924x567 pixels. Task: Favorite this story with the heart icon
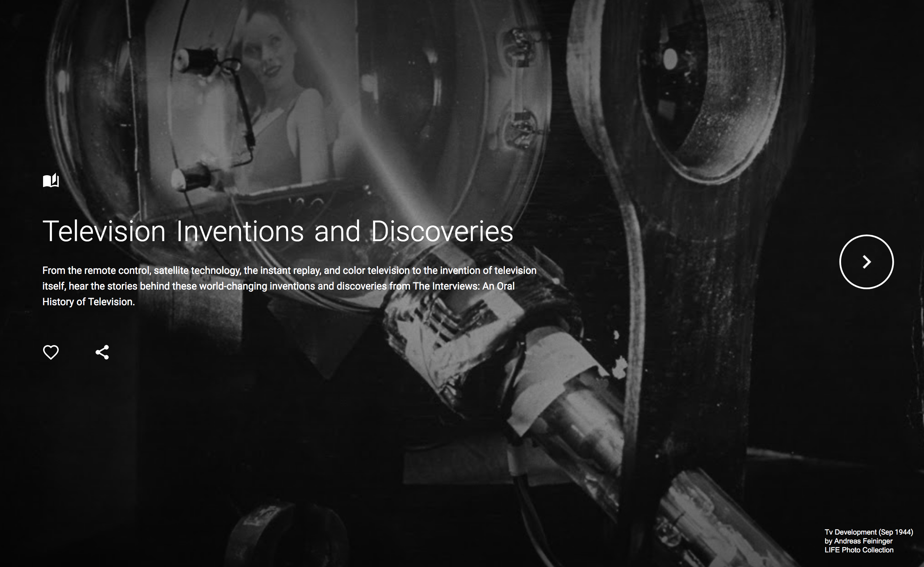click(51, 352)
